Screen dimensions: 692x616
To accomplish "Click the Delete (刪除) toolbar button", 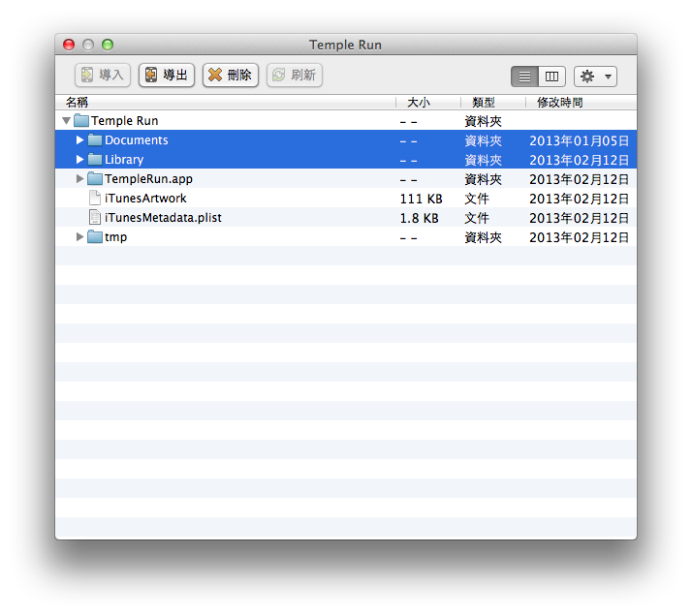I will pos(230,76).
